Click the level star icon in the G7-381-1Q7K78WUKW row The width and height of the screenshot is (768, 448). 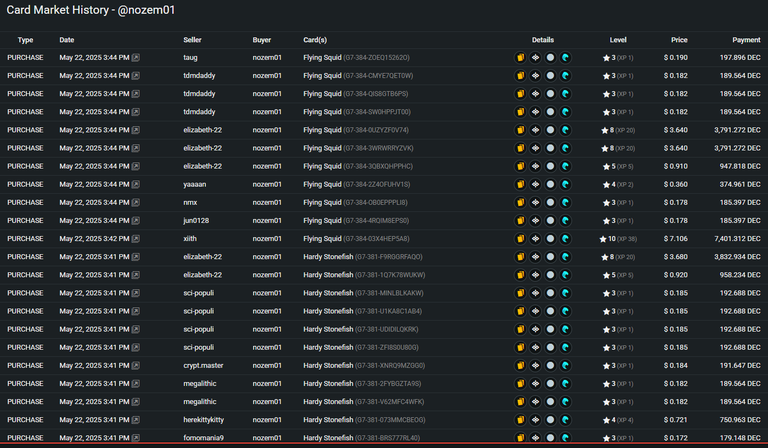tap(606, 275)
